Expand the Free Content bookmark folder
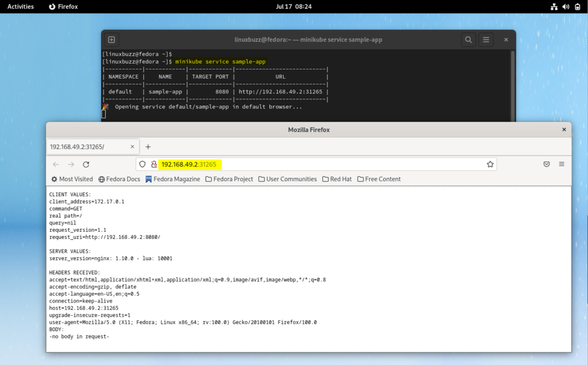588x365 pixels. tap(379, 179)
